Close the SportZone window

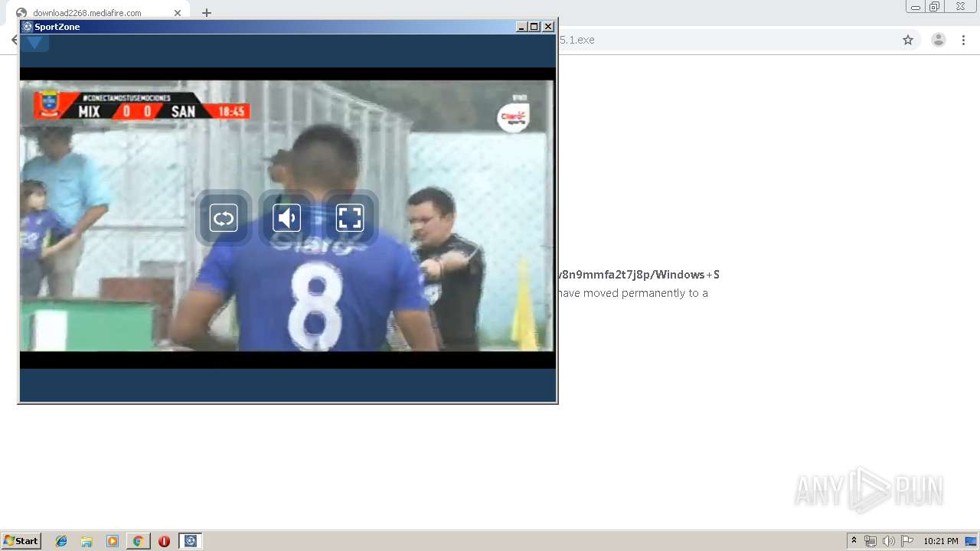pyautogui.click(x=548, y=27)
